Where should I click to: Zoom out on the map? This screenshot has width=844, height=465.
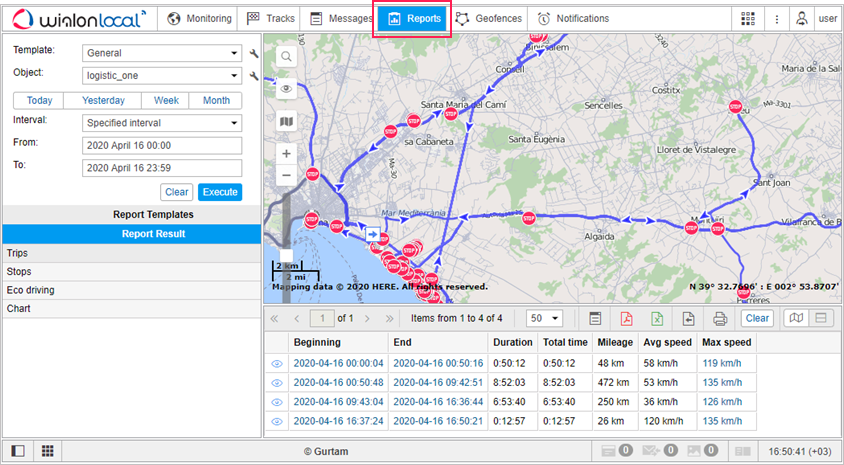(x=286, y=175)
